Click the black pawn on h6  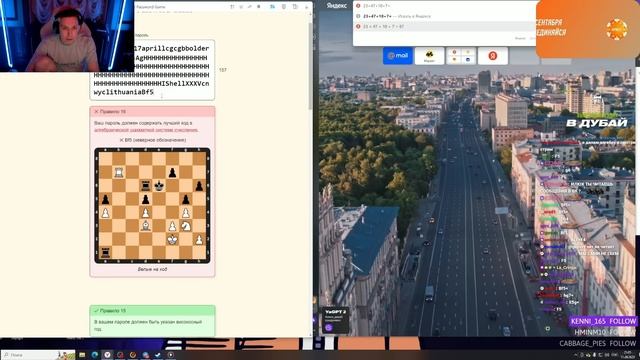click(200, 186)
